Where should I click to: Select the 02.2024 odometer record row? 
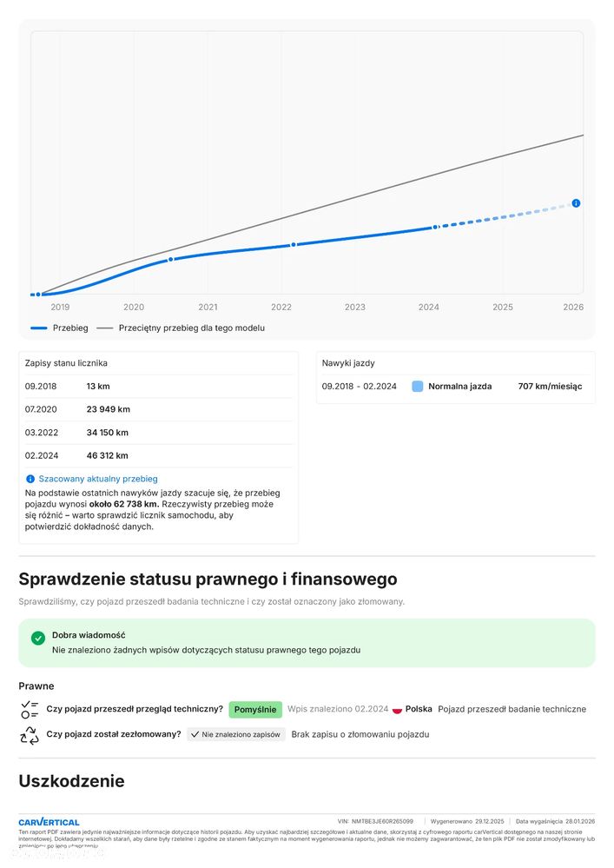point(158,455)
